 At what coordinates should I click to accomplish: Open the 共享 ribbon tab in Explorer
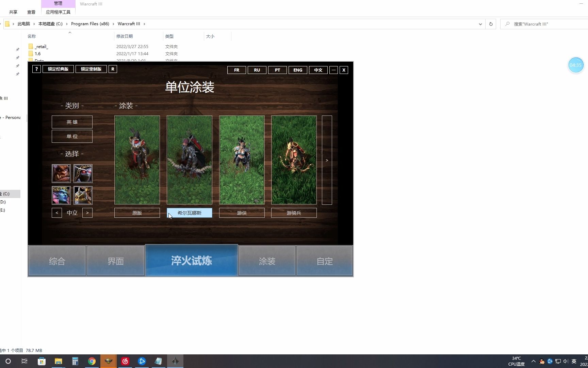[x=13, y=12]
